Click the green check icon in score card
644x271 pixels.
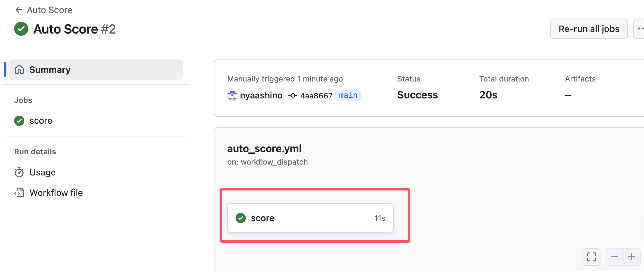[x=241, y=218]
